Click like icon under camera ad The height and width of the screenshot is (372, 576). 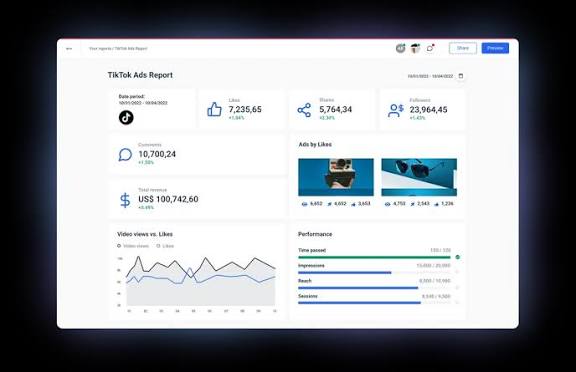click(353, 204)
